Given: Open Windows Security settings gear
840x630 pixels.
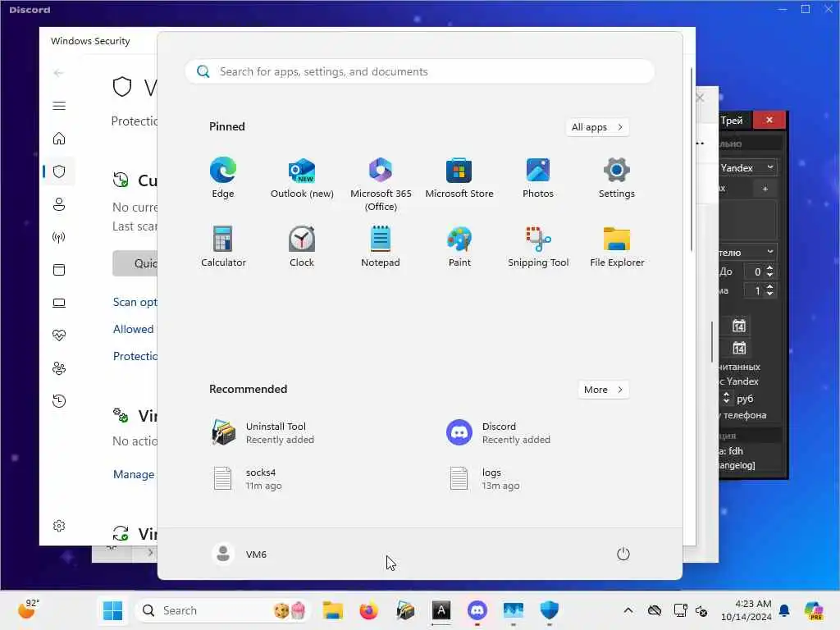Looking at the screenshot, I should click(x=59, y=526).
